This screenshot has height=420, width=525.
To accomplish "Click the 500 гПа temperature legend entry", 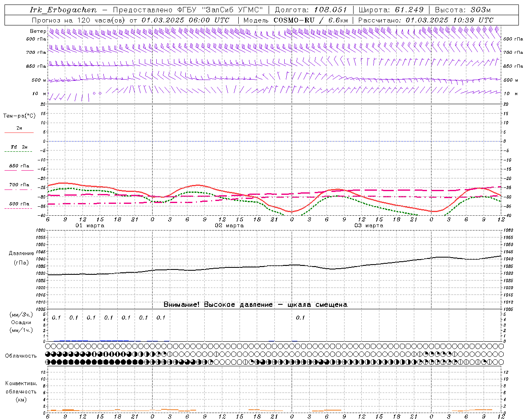I will click(19, 204).
